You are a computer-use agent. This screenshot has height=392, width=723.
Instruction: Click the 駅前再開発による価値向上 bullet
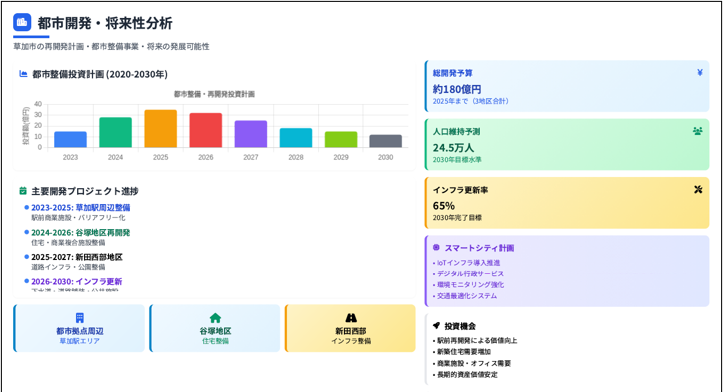pos(475,340)
